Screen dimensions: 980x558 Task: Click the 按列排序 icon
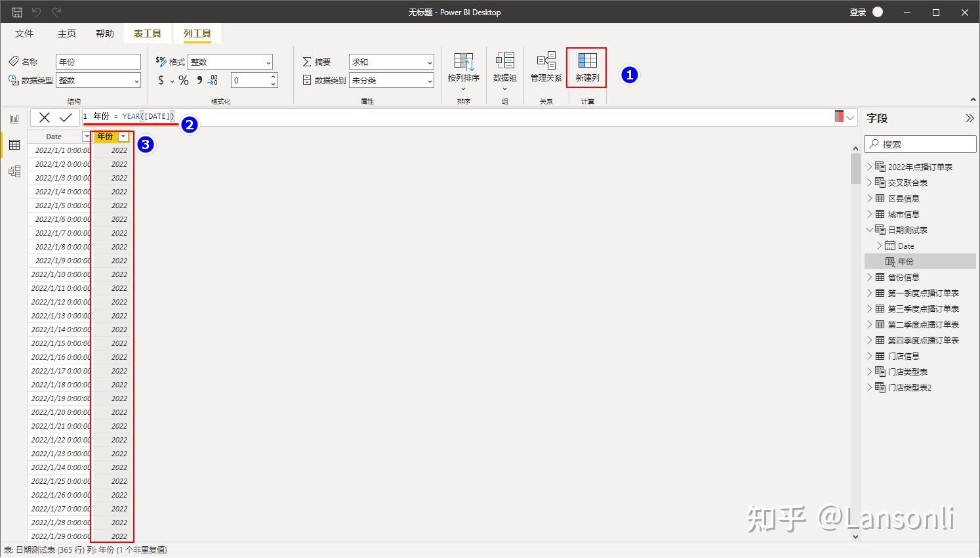tap(463, 66)
